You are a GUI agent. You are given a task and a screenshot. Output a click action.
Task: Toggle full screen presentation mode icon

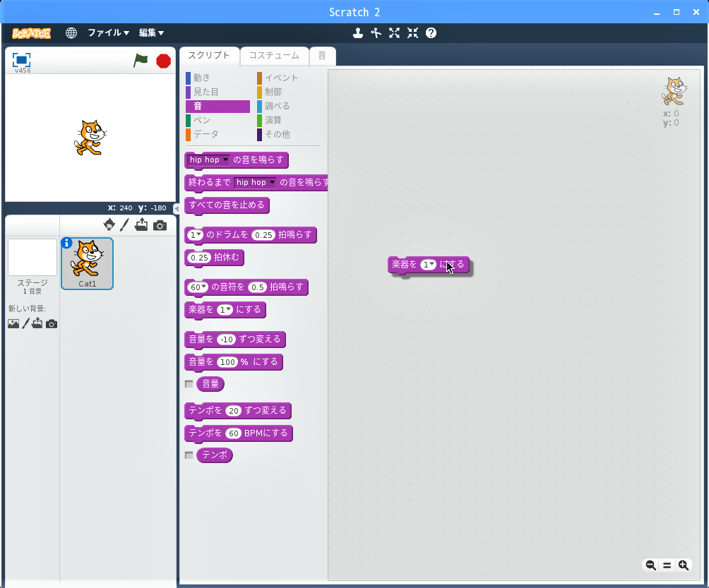(x=21, y=60)
